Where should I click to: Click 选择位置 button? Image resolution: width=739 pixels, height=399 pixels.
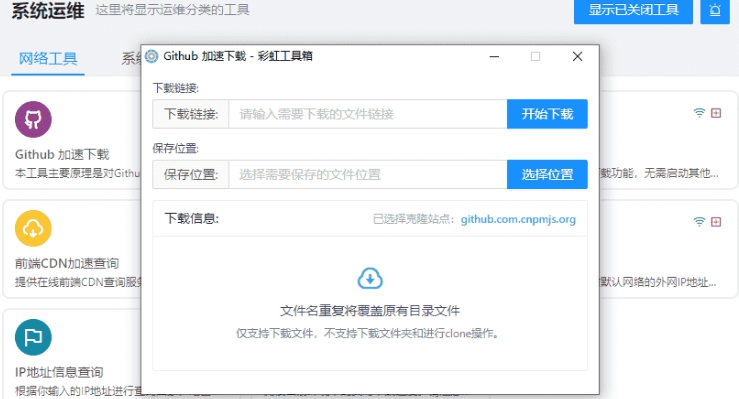547,175
